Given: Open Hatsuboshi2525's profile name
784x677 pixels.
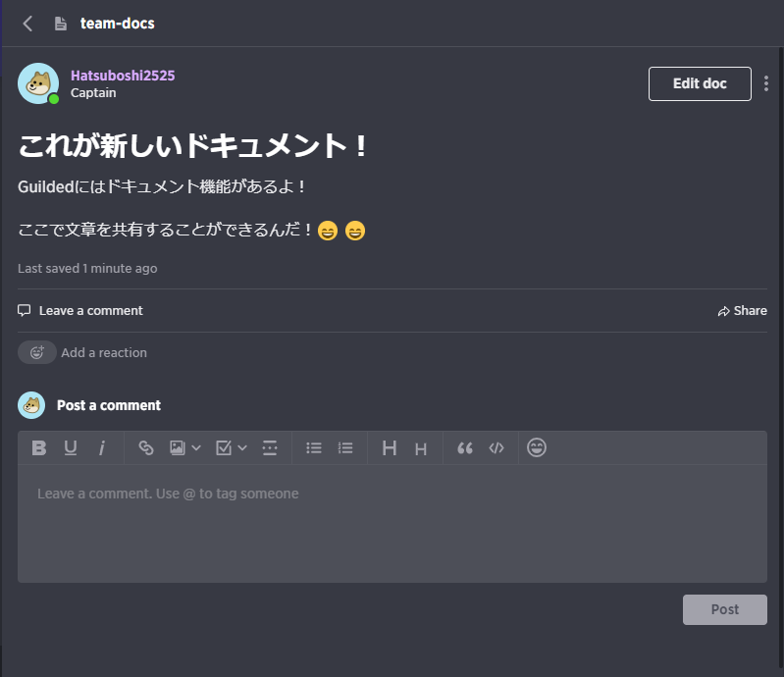Looking at the screenshot, I should (123, 76).
